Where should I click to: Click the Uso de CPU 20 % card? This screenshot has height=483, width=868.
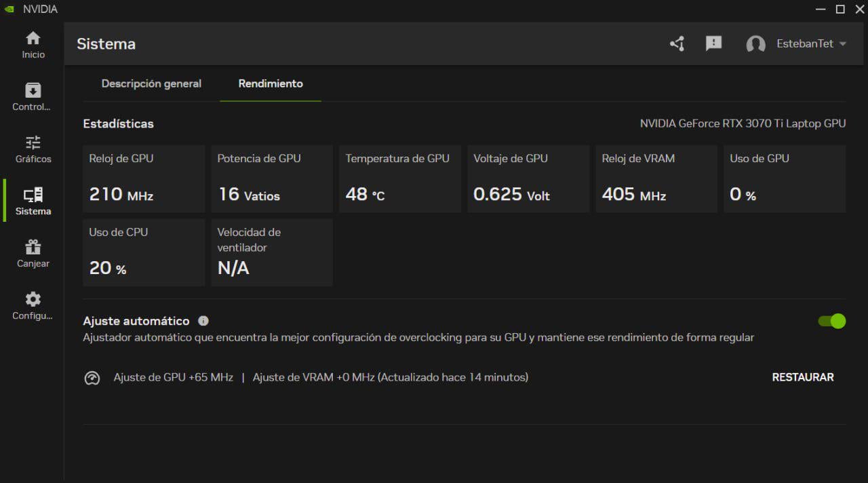pyautogui.click(x=144, y=252)
